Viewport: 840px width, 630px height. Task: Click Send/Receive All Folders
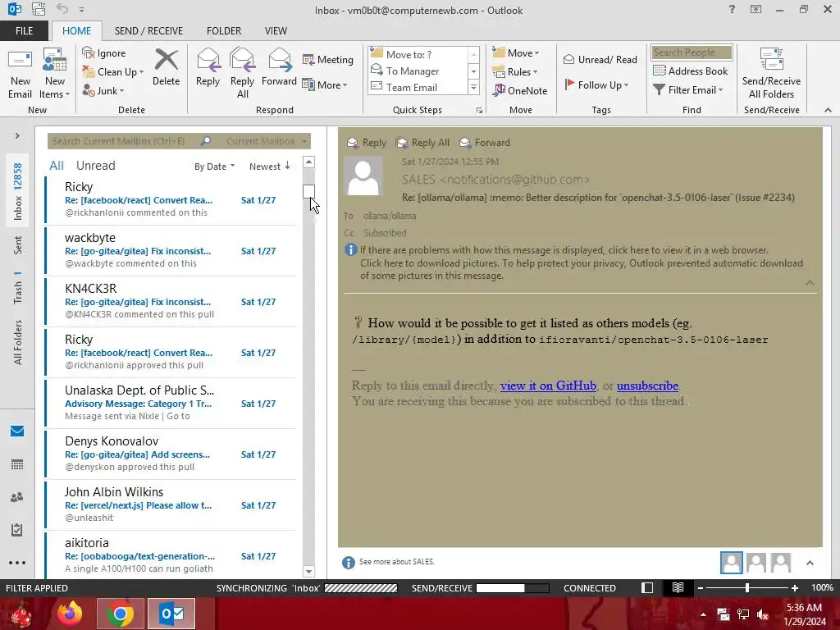tap(771, 74)
